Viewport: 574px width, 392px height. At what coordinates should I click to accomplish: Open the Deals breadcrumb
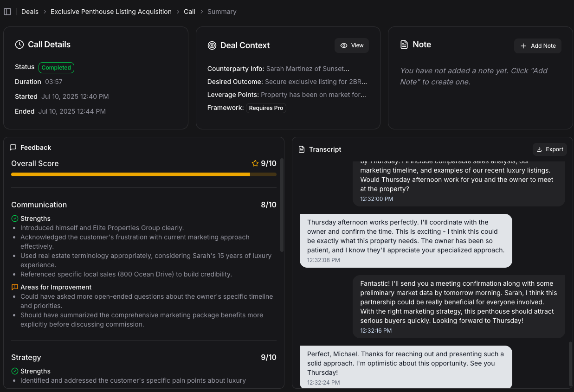tap(30, 12)
